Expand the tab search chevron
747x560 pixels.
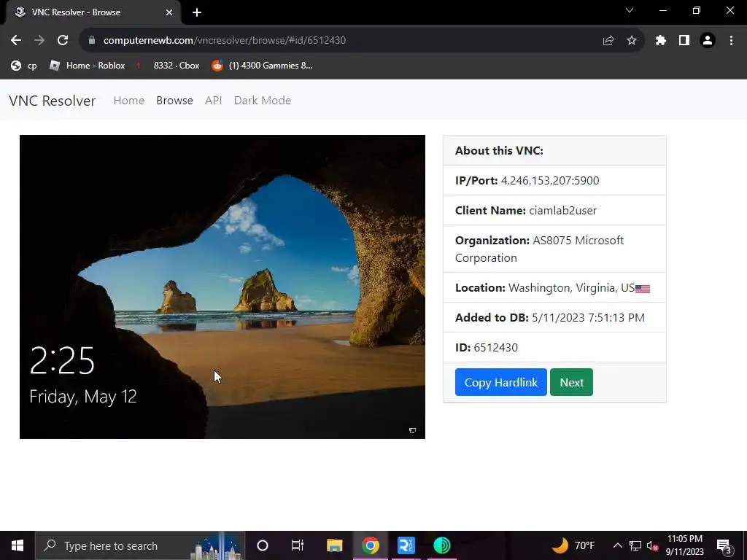pos(630,10)
